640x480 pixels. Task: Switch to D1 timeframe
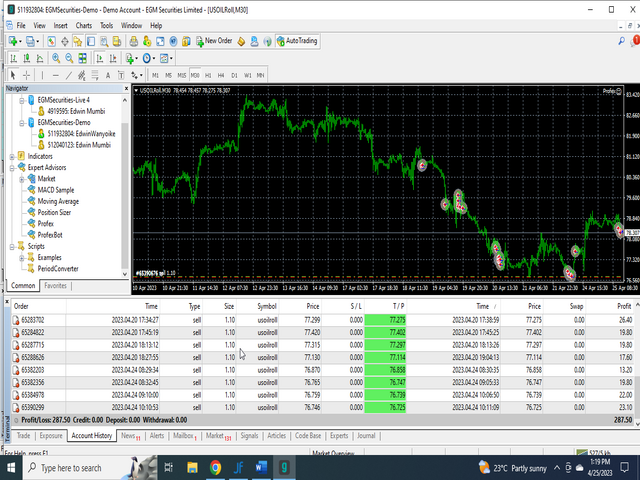234,75
